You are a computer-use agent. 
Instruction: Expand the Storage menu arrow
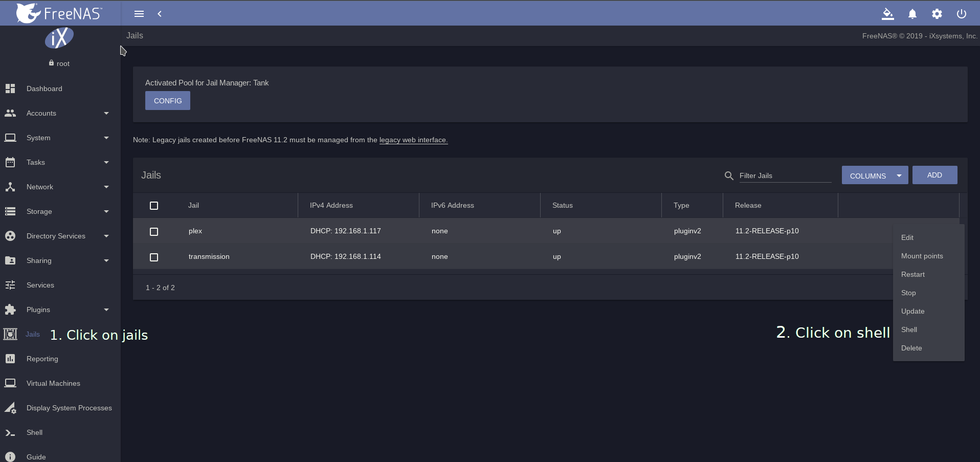[x=106, y=211]
